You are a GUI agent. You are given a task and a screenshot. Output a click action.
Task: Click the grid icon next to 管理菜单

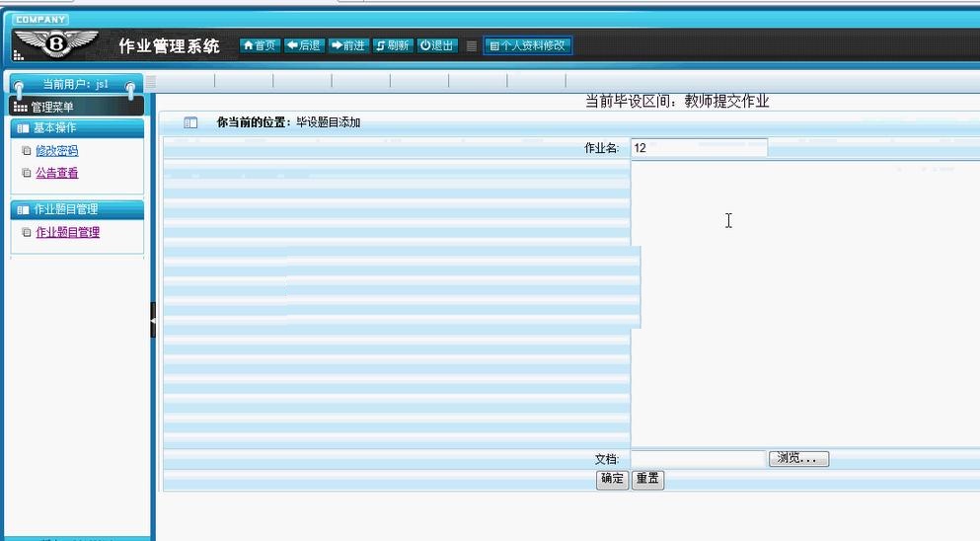[x=21, y=108]
